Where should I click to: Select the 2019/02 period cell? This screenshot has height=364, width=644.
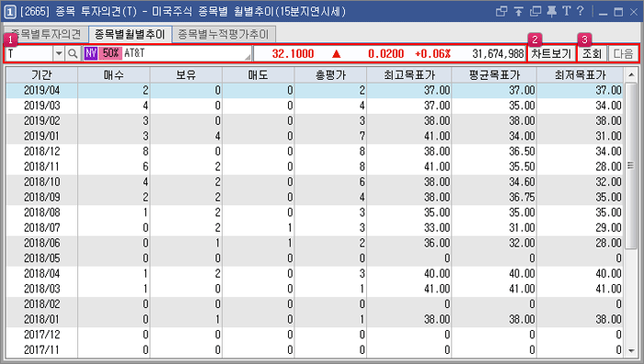point(42,121)
